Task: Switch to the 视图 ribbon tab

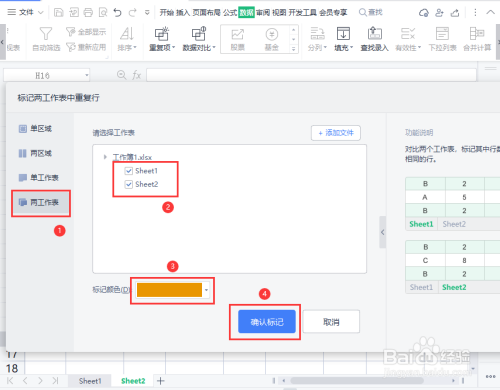Action: (x=279, y=13)
